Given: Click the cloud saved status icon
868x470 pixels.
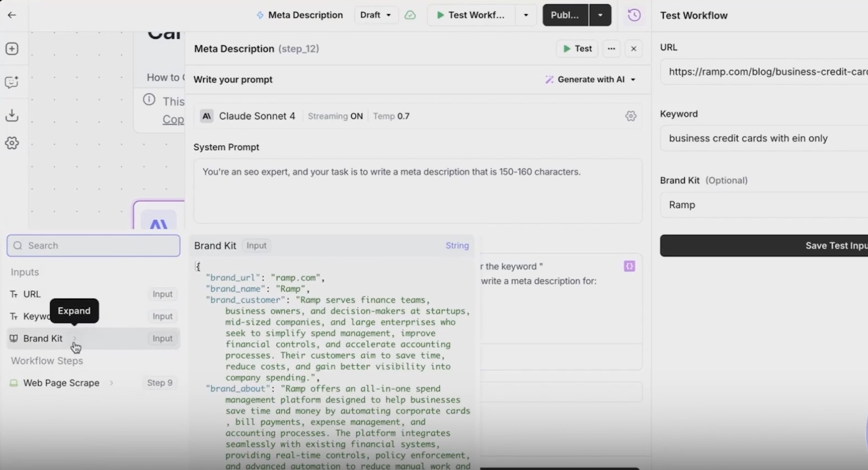Looking at the screenshot, I should [410, 15].
